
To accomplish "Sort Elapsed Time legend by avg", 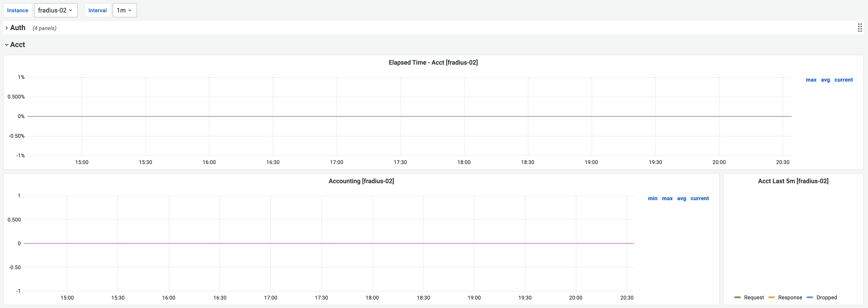I will tap(825, 80).
